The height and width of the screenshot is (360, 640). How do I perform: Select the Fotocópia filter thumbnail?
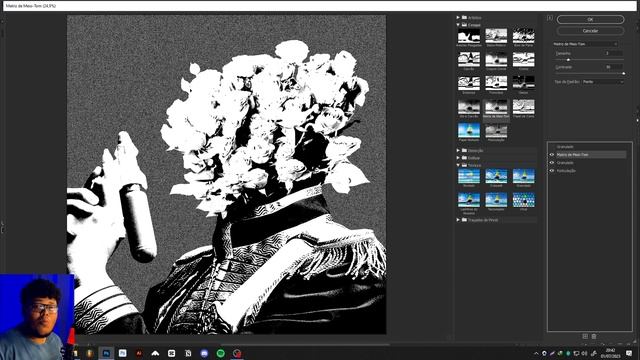496,83
